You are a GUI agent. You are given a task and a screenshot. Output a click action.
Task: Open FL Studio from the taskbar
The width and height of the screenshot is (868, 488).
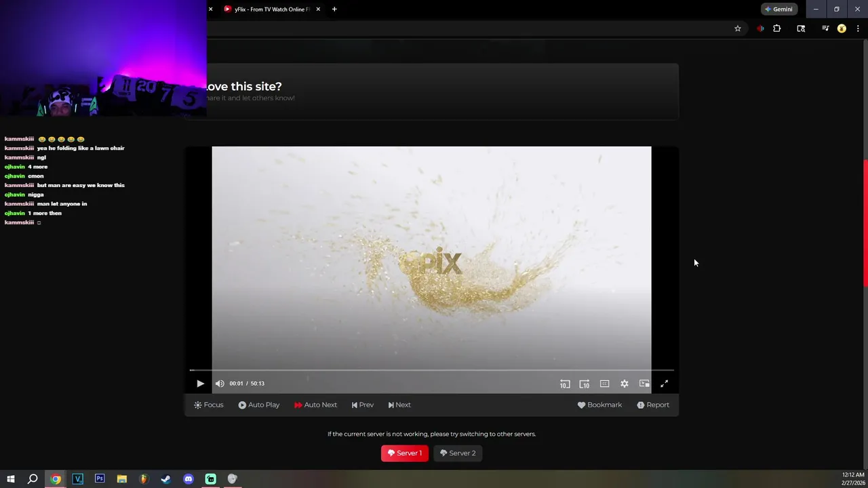[144, 479]
